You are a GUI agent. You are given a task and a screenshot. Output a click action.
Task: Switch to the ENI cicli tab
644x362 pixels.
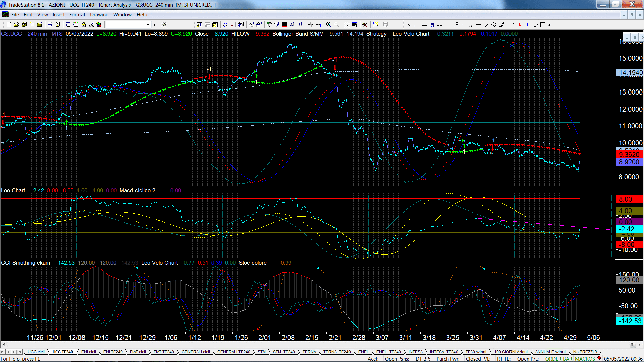(x=89, y=352)
